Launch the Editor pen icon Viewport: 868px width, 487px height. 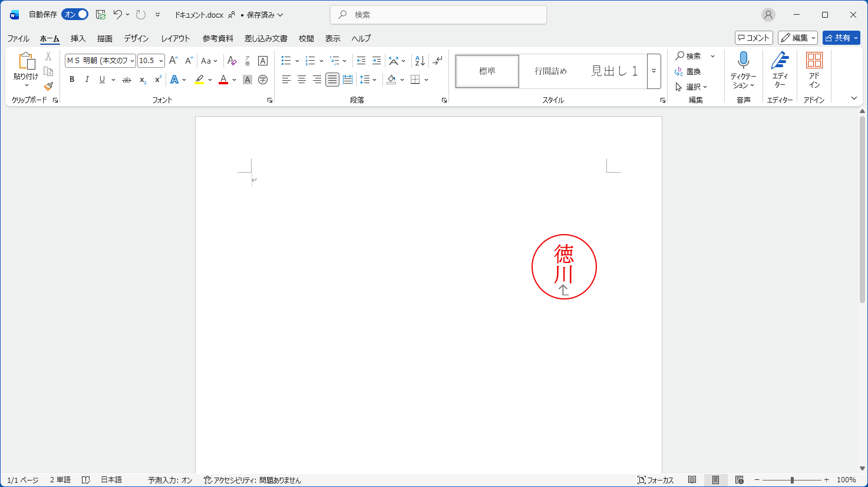(780, 61)
